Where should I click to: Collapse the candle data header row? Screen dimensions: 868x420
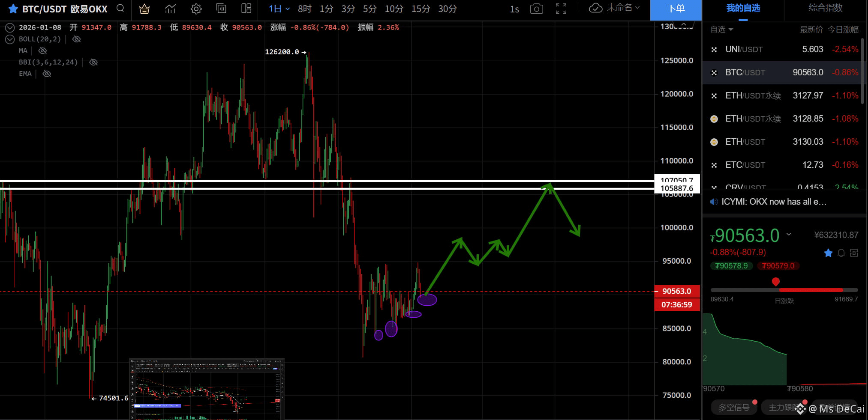10,28
